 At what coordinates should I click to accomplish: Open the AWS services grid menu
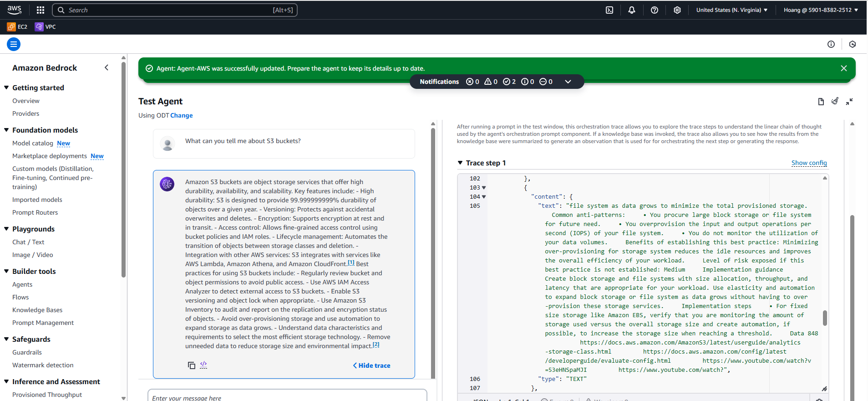coord(41,10)
